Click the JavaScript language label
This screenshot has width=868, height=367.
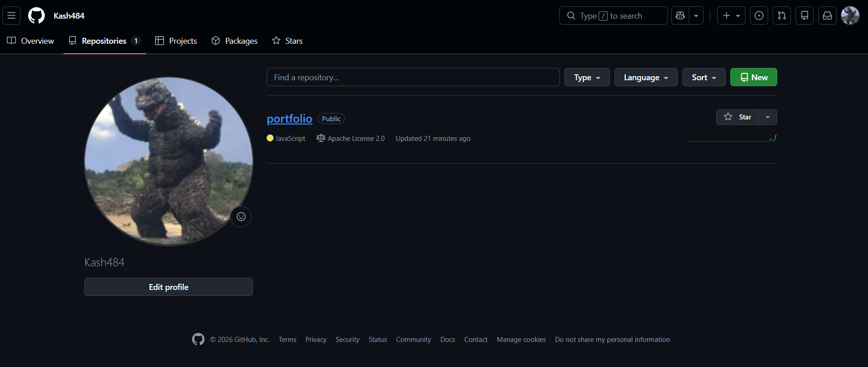[x=286, y=138]
